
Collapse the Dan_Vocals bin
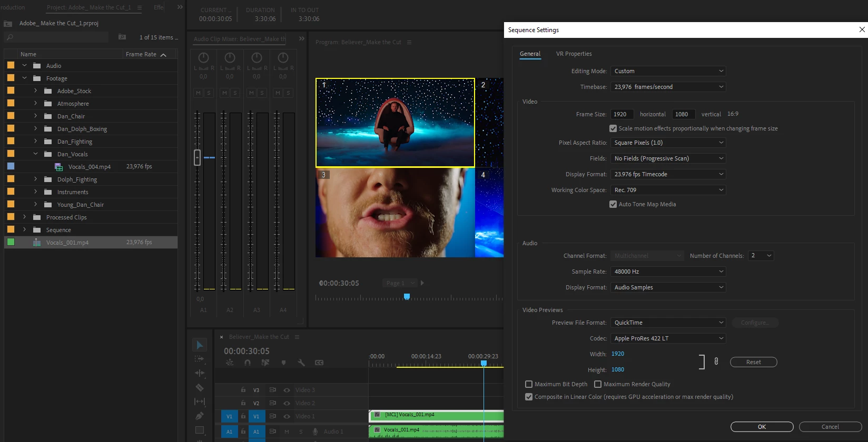tap(36, 154)
